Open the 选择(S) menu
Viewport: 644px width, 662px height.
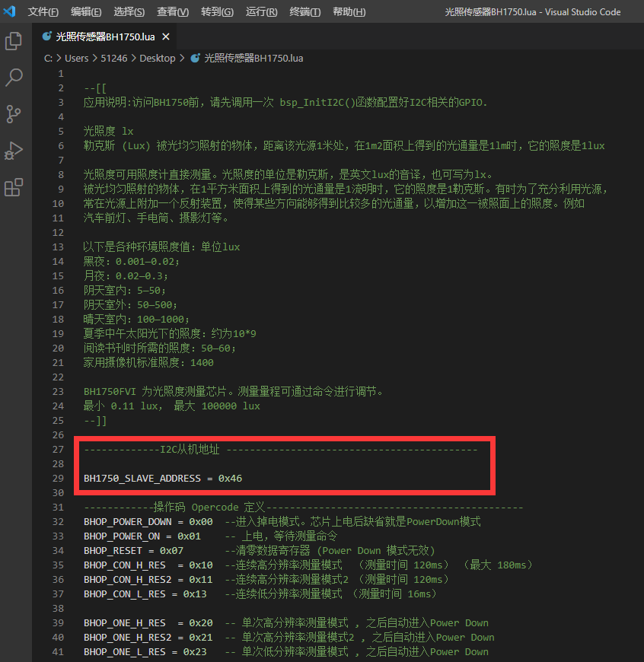(x=129, y=12)
